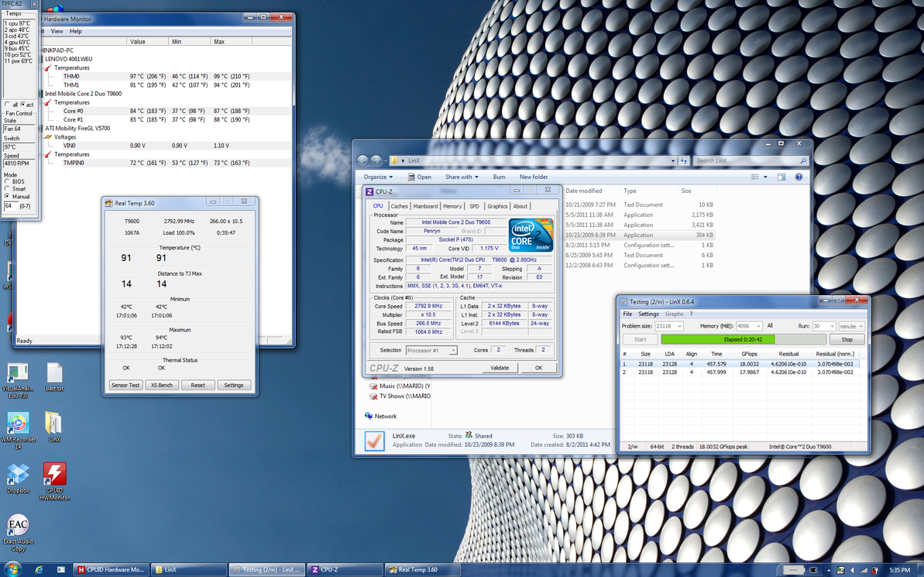Open the LinX folder icon on the desktop
This screenshot has width=924, height=577.
[x=54, y=427]
